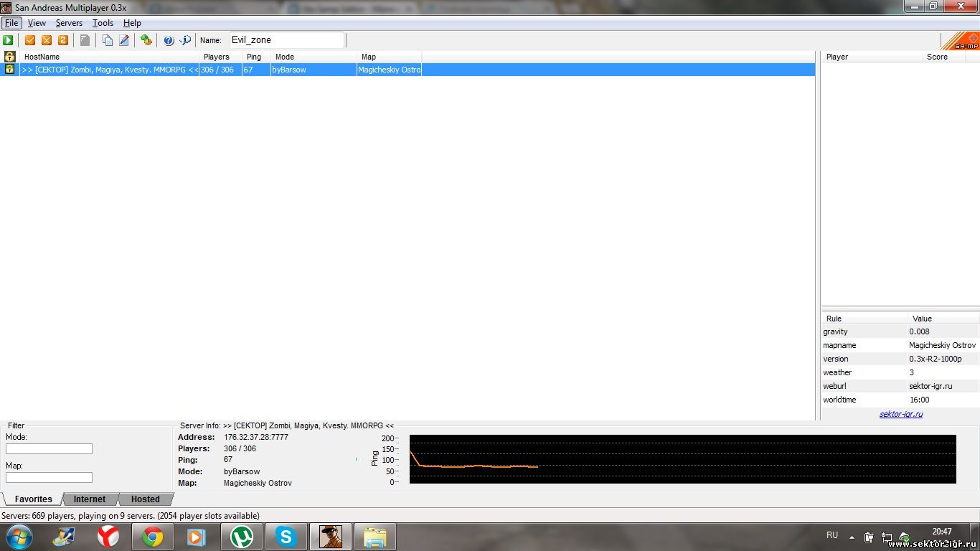Switch to the Favorites tab
980x551 pixels.
tap(33, 499)
